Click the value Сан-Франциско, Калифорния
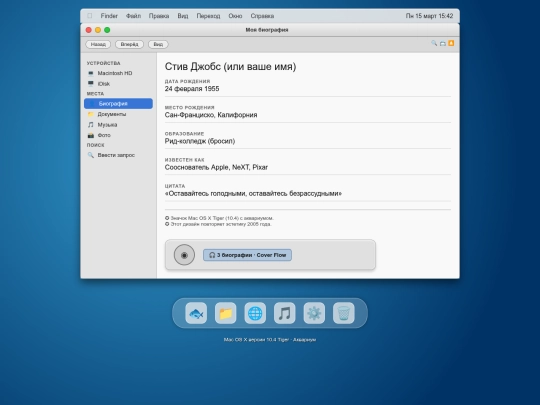The image size is (540, 405). tap(211, 115)
